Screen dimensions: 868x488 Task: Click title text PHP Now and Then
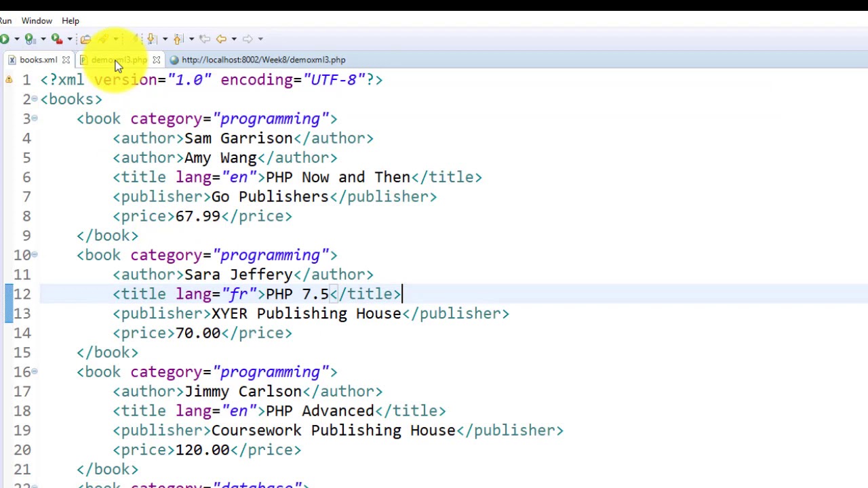click(x=338, y=177)
